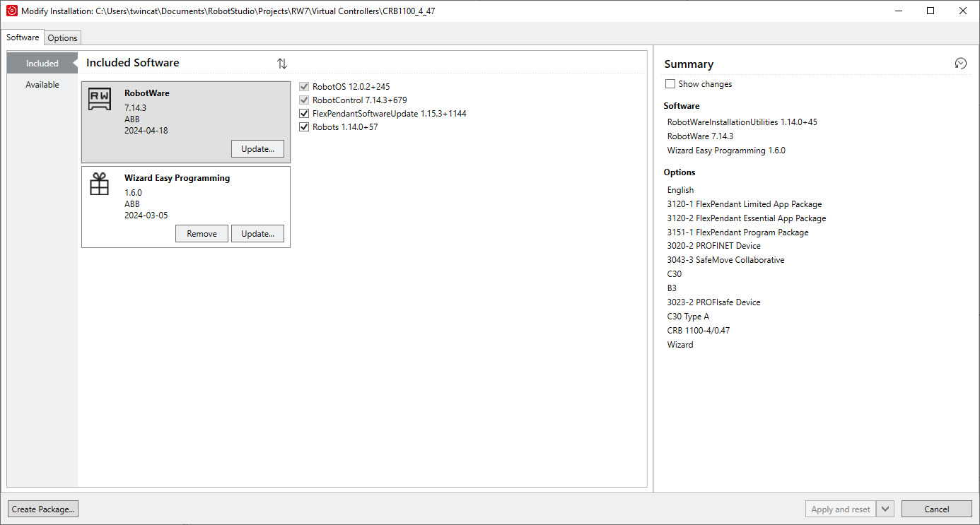The width and height of the screenshot is (980, 525).
Task: Open the Apply and reset dropdown arrow
Action: [887, 509]
